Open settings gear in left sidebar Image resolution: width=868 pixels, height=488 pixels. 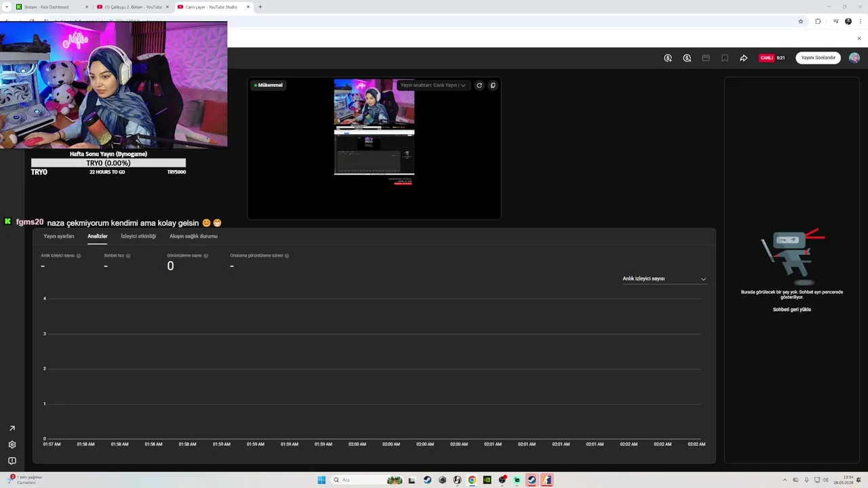pyautogui.click(x=12, y=445)
